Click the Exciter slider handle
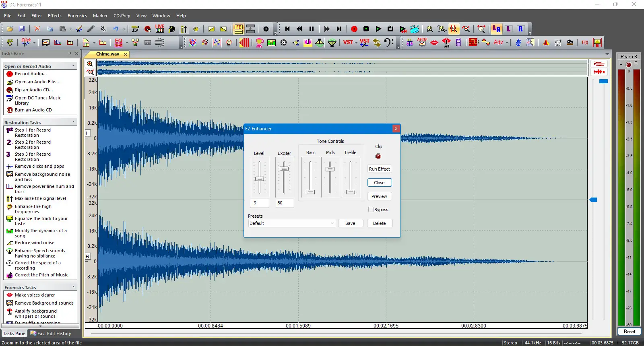This screenshot has height=346, width=644. 284,169
